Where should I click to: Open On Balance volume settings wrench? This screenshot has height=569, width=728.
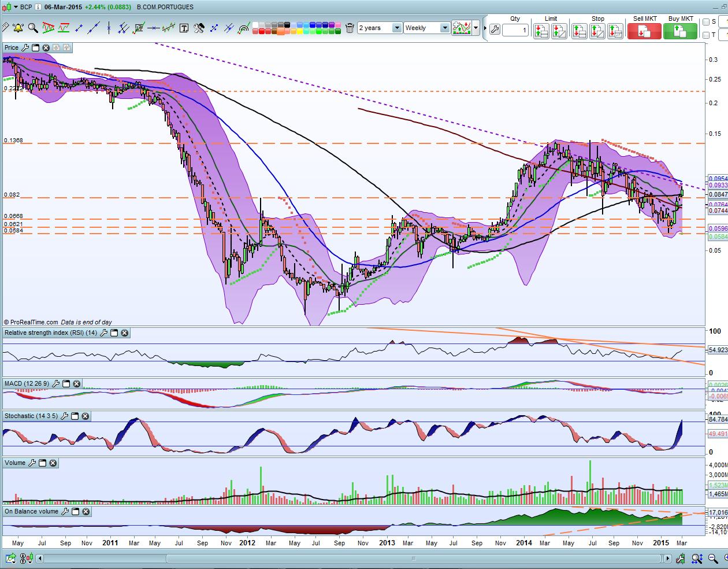click(x=65, y=512)
